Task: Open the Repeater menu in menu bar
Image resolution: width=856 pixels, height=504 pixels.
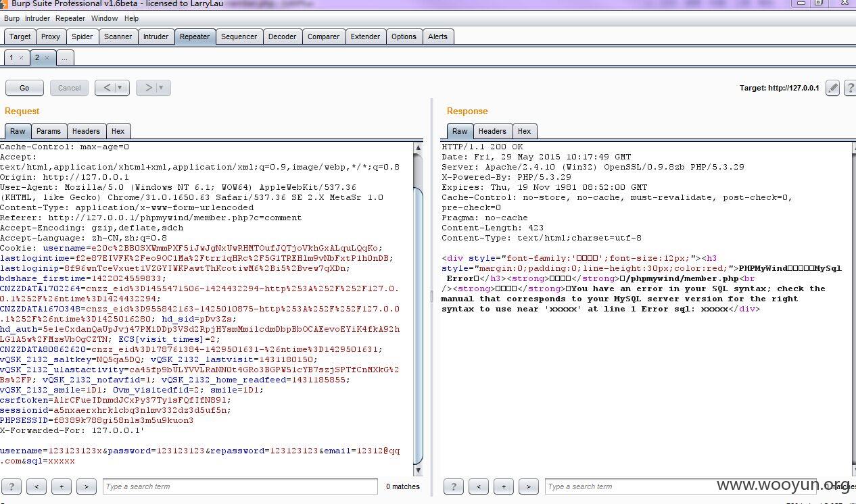Action: [x=70, y=18]
